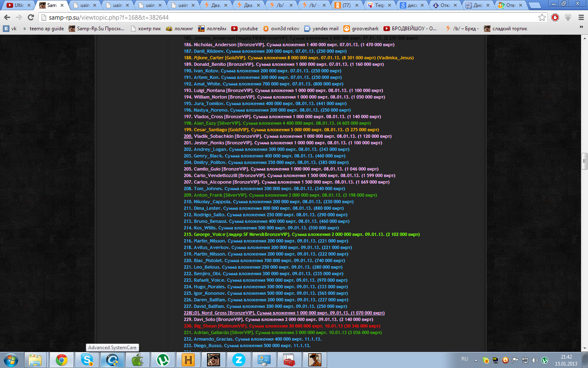This screenshot has height=368, width=588.
Task: Open the Chrome menu hamburger icon
Action: [x=581, y=17]
